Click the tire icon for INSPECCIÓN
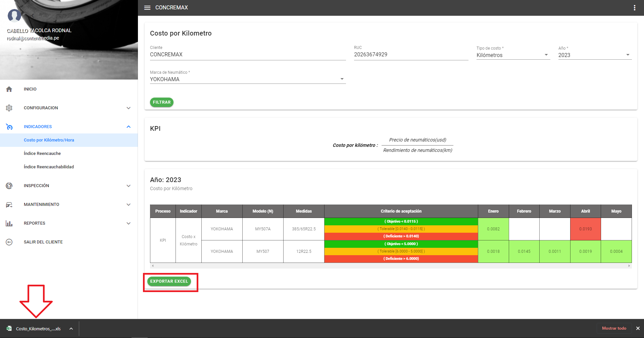 click(x=9, y=186)
